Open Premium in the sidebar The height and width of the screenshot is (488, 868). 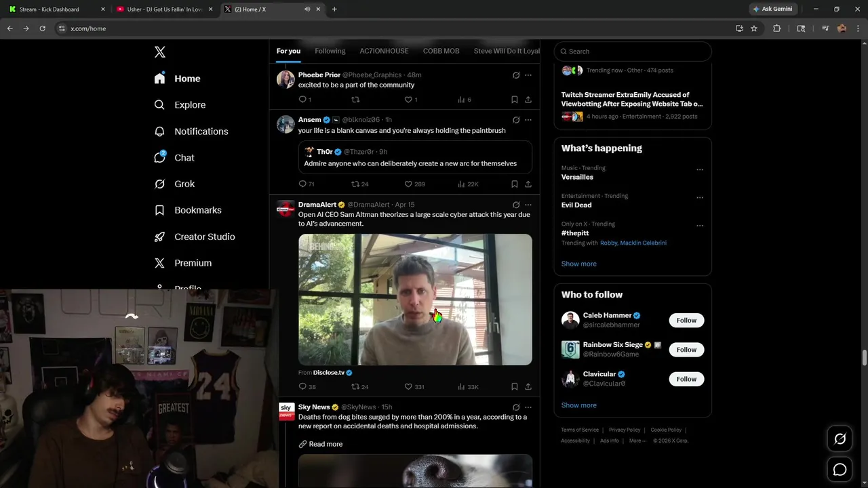[x=183, y=263]
